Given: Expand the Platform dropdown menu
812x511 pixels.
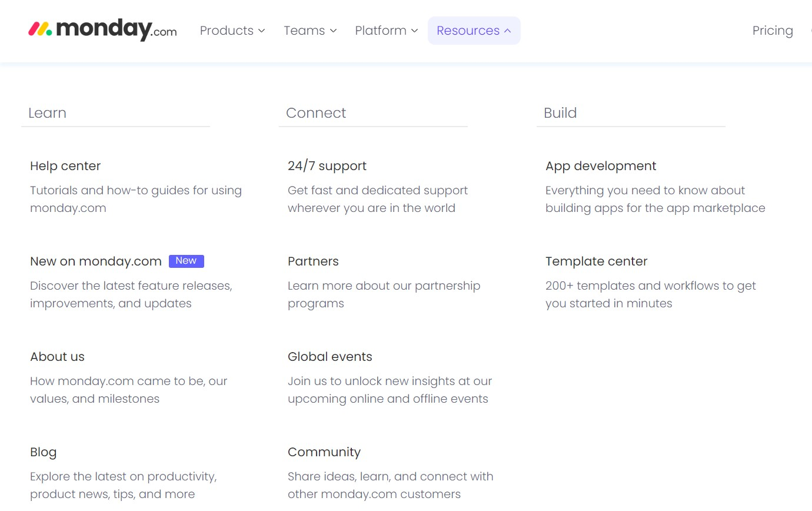Looking at the screenshot, I should 387,31.
